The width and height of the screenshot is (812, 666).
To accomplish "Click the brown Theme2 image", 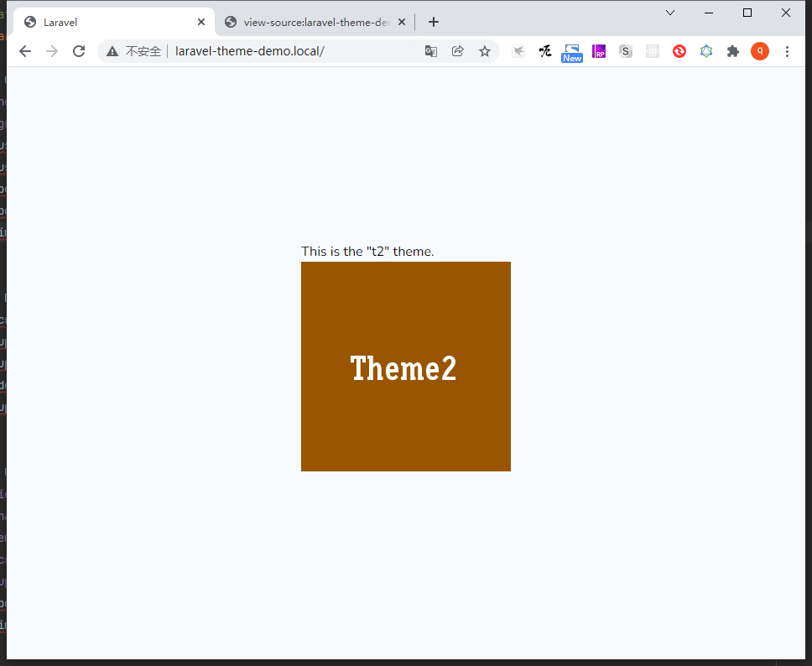I will [406, 367].
